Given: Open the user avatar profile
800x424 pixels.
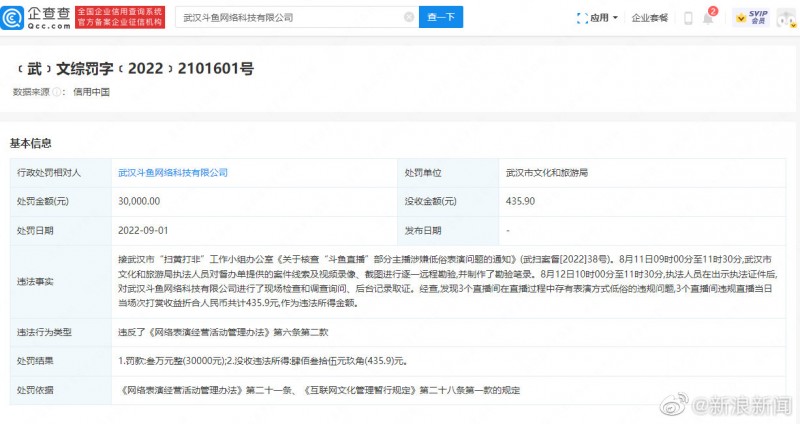Looking at the screenshot, I should pyautogui.click(x=786, y=18).
